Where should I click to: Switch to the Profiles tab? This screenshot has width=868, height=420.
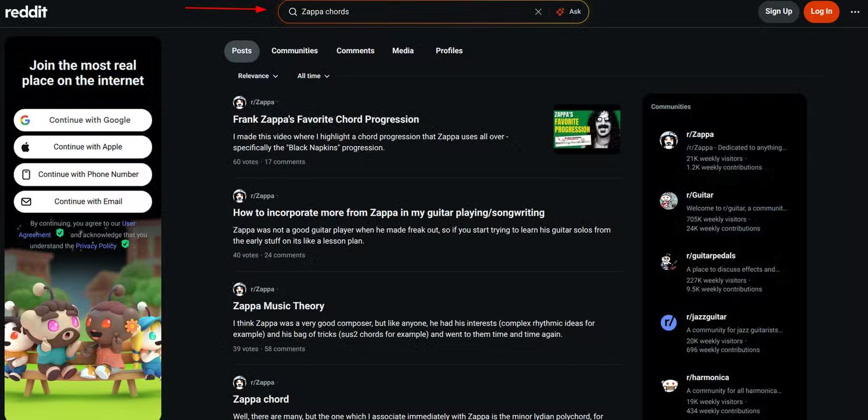point(449,51)
